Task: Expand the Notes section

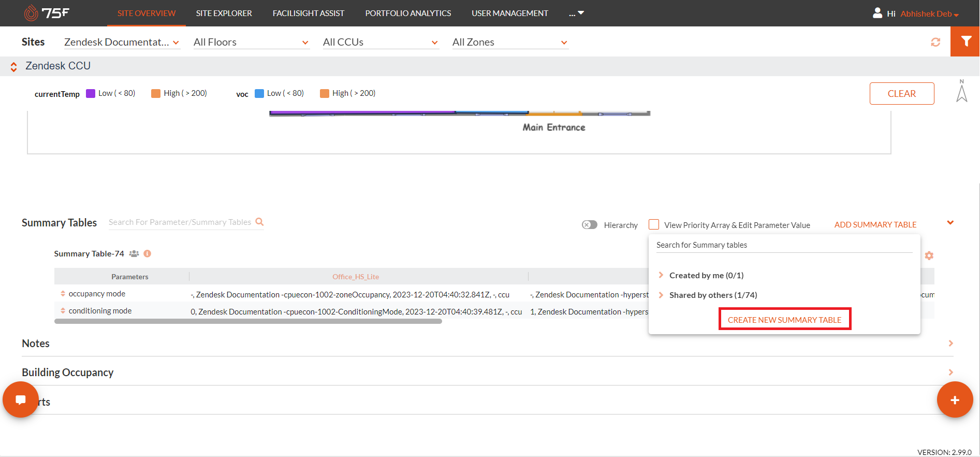Action: [x=950, y=343]
